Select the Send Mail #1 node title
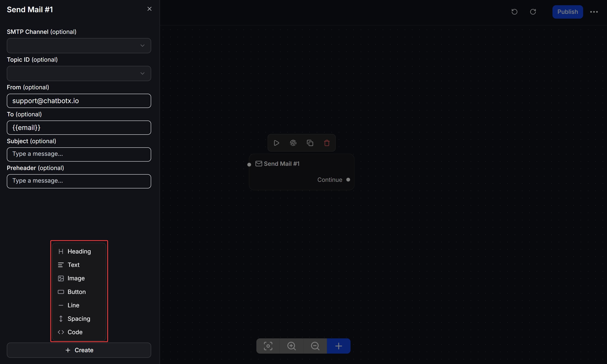 [282, 164]
